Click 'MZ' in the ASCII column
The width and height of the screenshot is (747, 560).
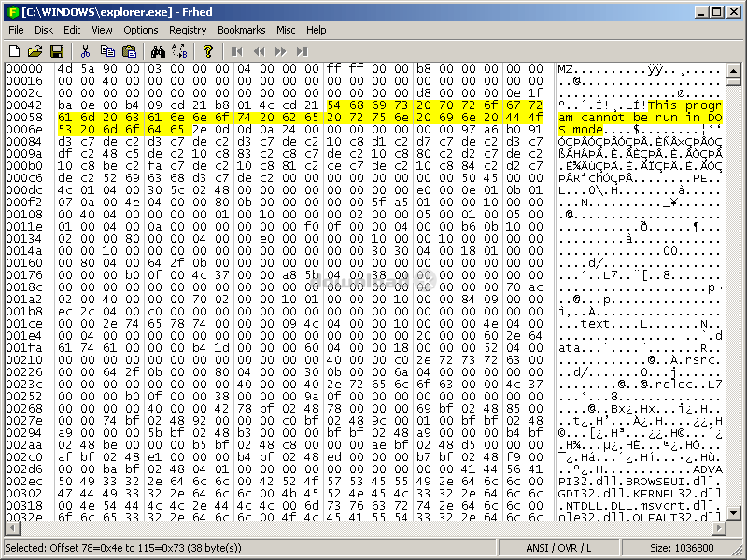click(565, 69)
